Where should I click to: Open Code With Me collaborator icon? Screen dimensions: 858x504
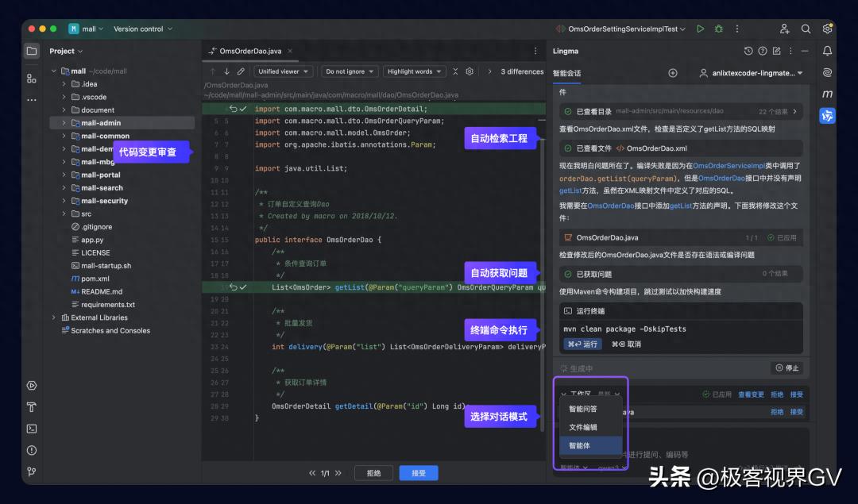coord(784,29)
